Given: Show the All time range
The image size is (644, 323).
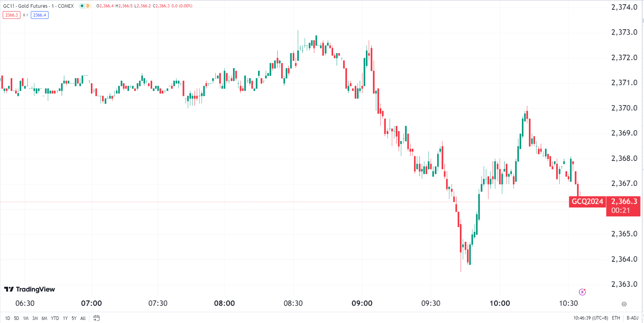Looking at the screenshot, I should point(83,318).
